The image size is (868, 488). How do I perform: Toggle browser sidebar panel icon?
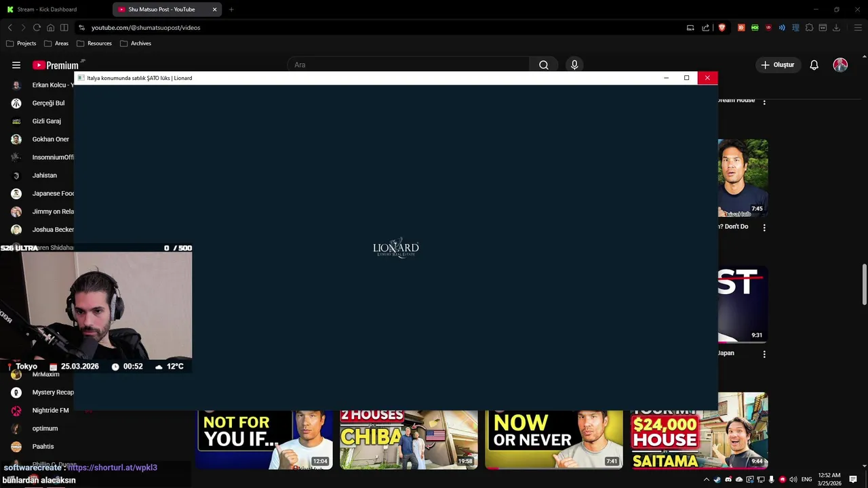point(64,28)
